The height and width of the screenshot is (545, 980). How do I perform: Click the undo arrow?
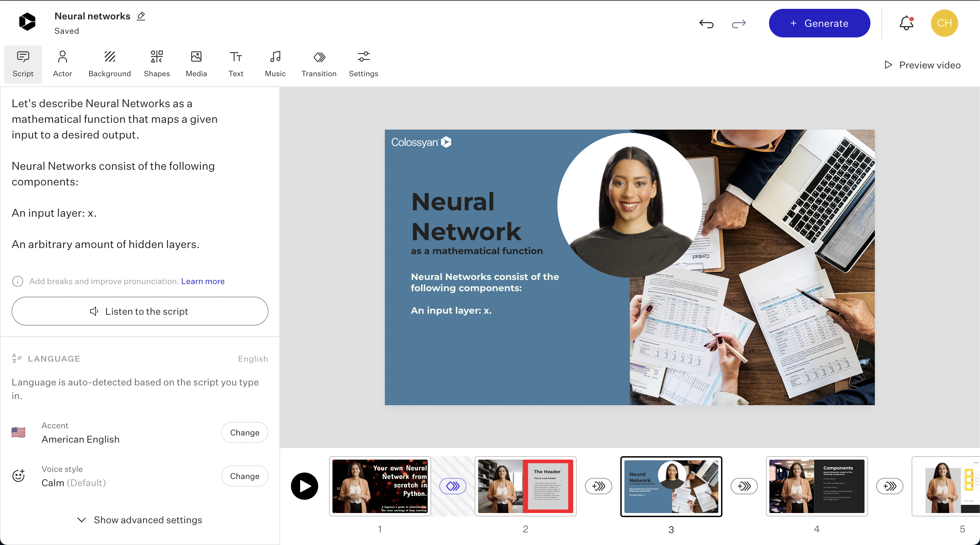point(706,23)
